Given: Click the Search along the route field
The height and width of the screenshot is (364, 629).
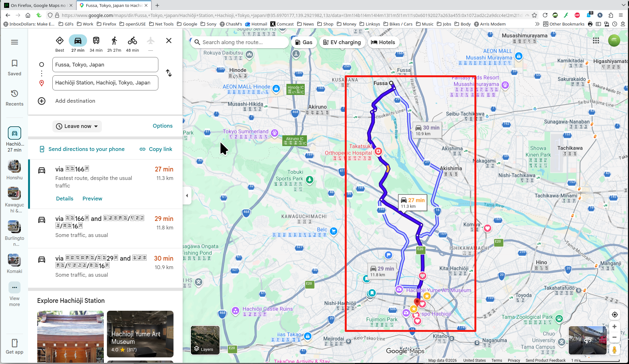Looking at the screenshot, I should (x=240, y=42).
